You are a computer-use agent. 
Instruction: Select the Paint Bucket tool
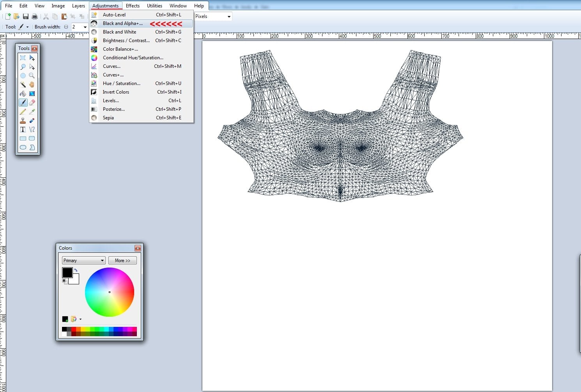(23, 94)
